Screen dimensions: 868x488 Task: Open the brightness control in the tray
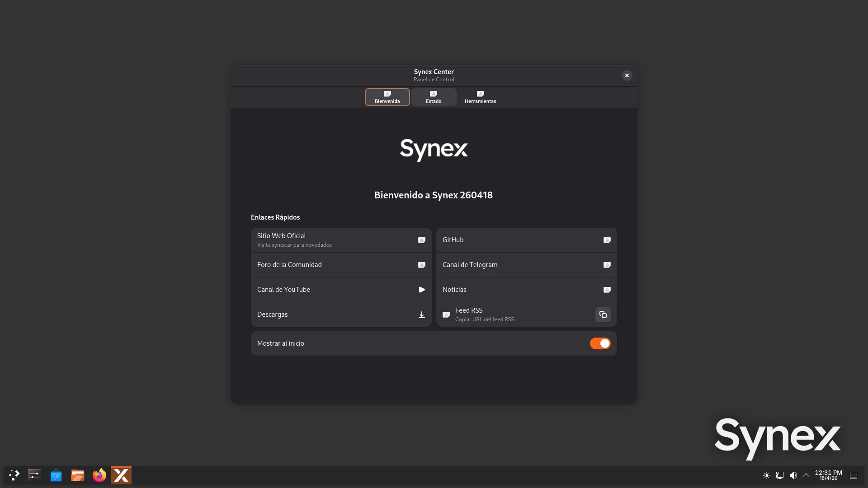click(766, 475)
